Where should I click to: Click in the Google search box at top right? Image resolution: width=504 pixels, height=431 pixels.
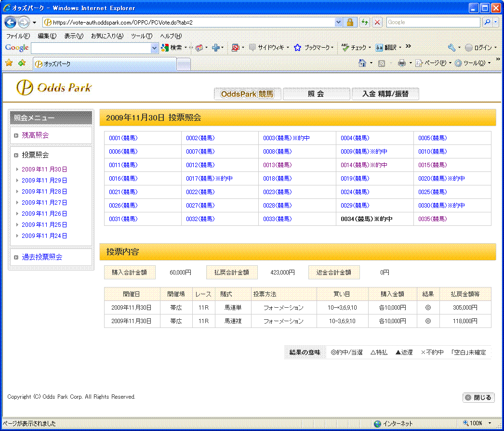(433, 22)
